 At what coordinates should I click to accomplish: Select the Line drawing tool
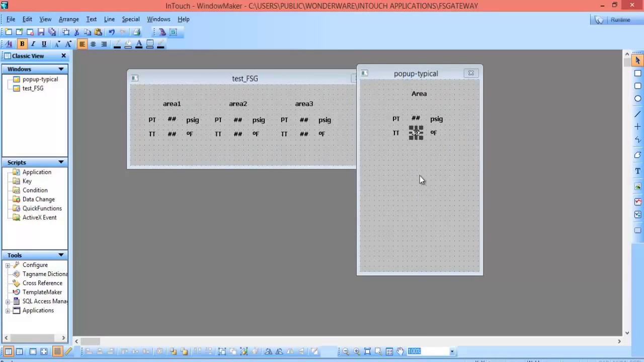(637, 114)
